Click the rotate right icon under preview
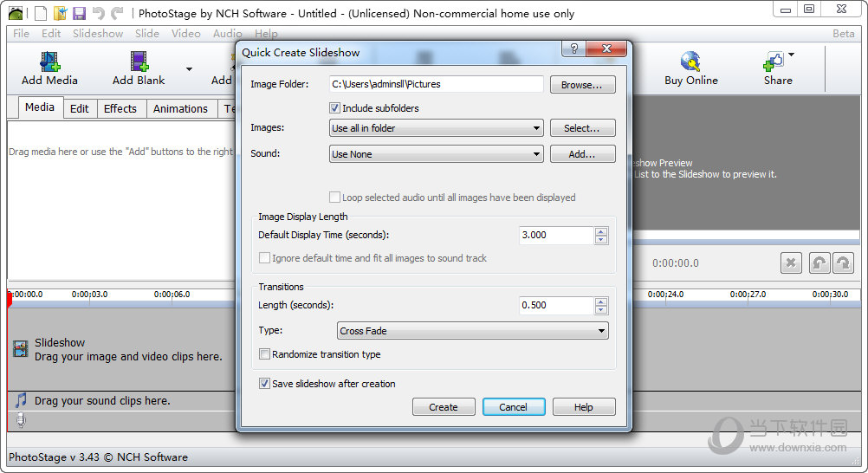The image size is (868, 473). 843,263
